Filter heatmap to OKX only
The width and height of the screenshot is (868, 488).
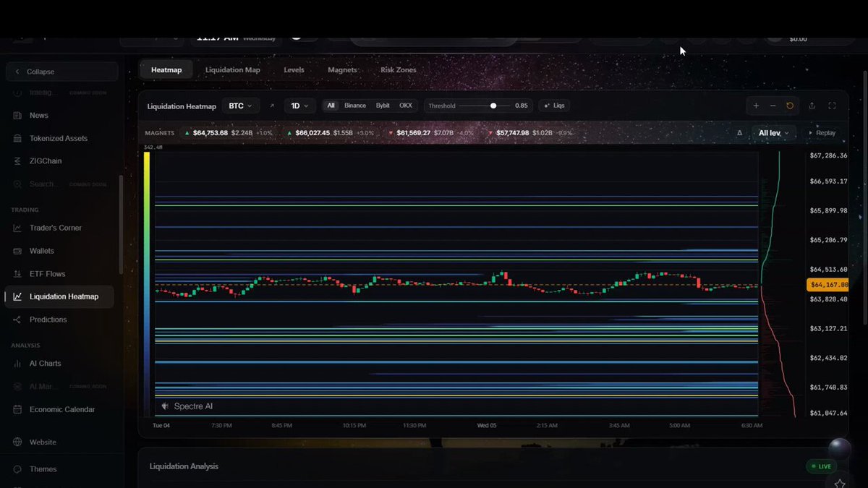pos(406,106)
